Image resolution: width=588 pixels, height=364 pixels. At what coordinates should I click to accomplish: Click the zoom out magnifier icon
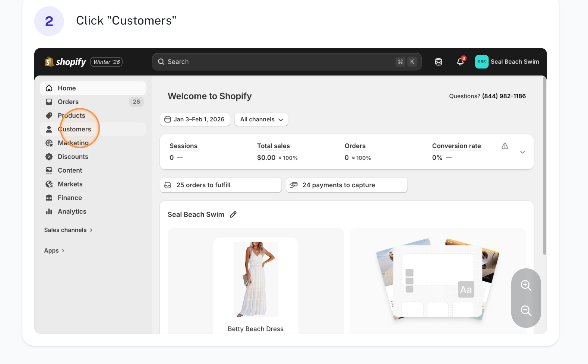coord(526,310)
